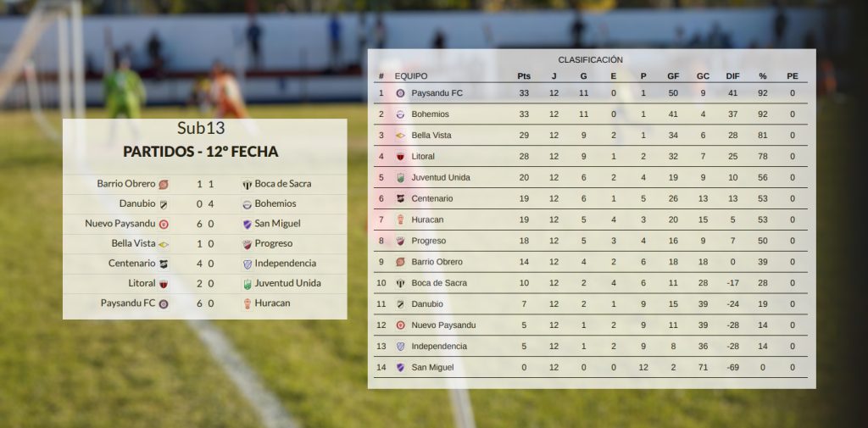868x428 pixels.
Task: Select the Litoral vs Juventud Unida match score
Action: 205,283
